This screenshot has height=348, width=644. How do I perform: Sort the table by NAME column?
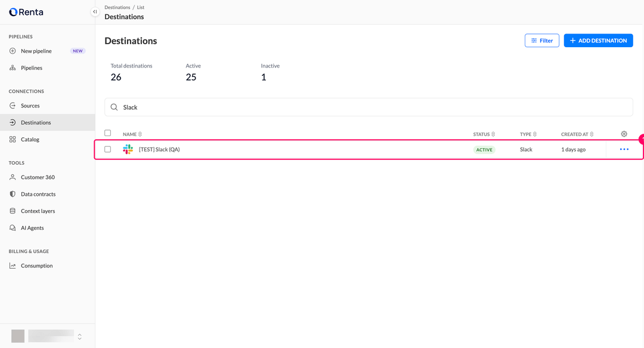click(132, 134)
